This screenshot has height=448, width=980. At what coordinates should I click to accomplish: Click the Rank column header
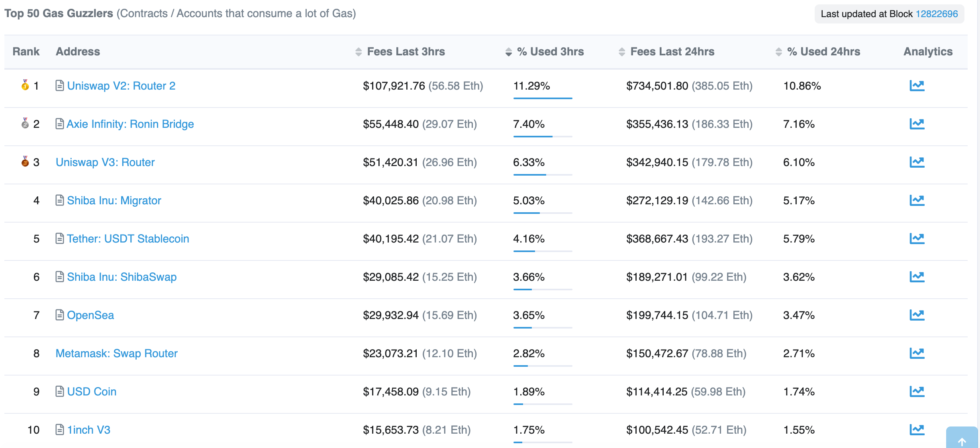tap(26, 52)
